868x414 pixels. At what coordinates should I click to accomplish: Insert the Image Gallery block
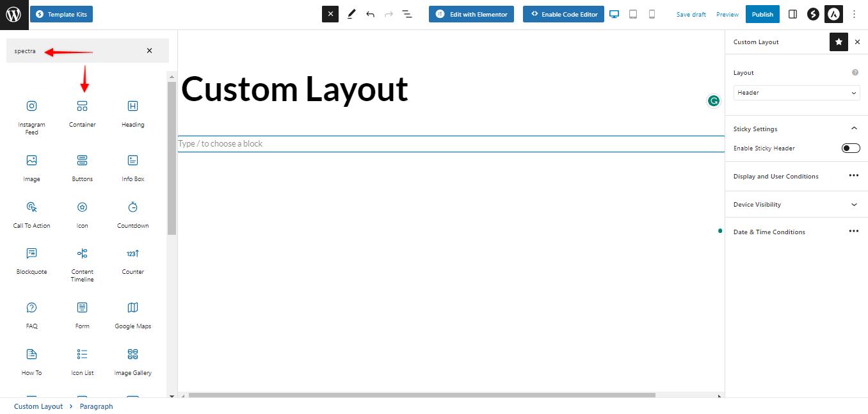click(x=133, y=362)
